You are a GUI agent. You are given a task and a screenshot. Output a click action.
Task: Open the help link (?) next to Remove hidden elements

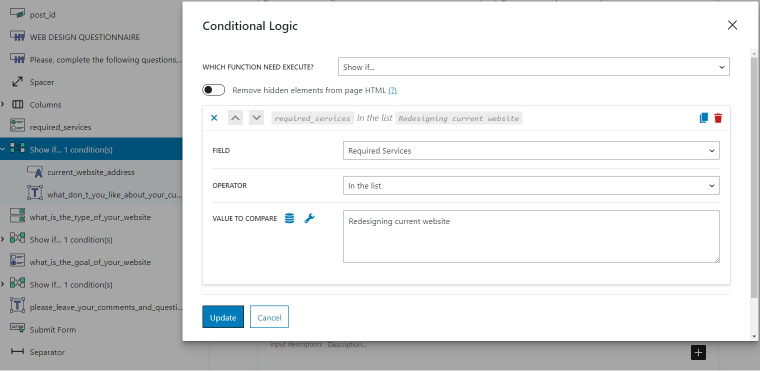pyautogui.click(x=393, y=91)
